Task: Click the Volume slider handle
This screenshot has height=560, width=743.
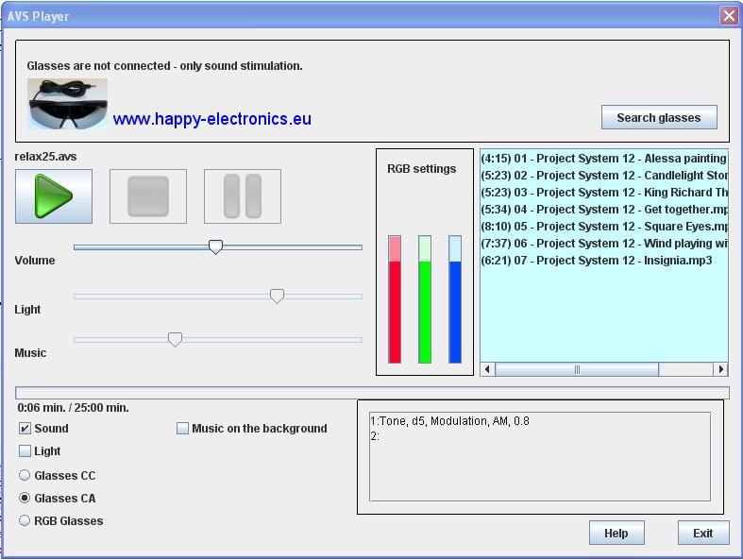Action: pyautogui.click(x=215, y=247)
